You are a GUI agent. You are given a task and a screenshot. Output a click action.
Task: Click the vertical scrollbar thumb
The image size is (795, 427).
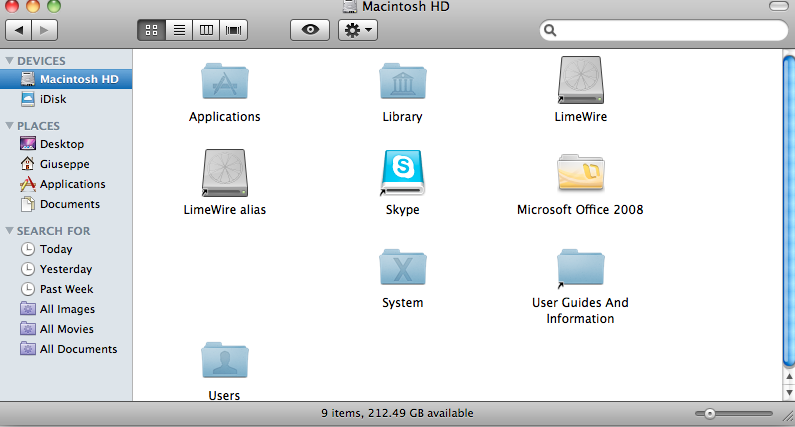[x=789, y=210]
